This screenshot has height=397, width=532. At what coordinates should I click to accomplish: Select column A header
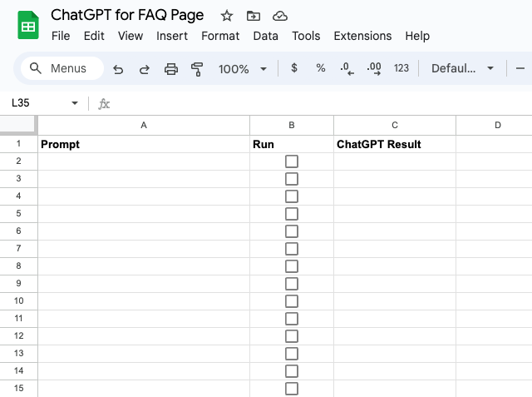144,126
